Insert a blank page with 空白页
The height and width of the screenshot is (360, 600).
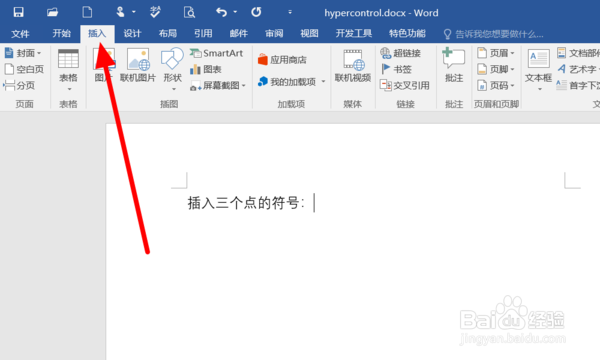24,69
